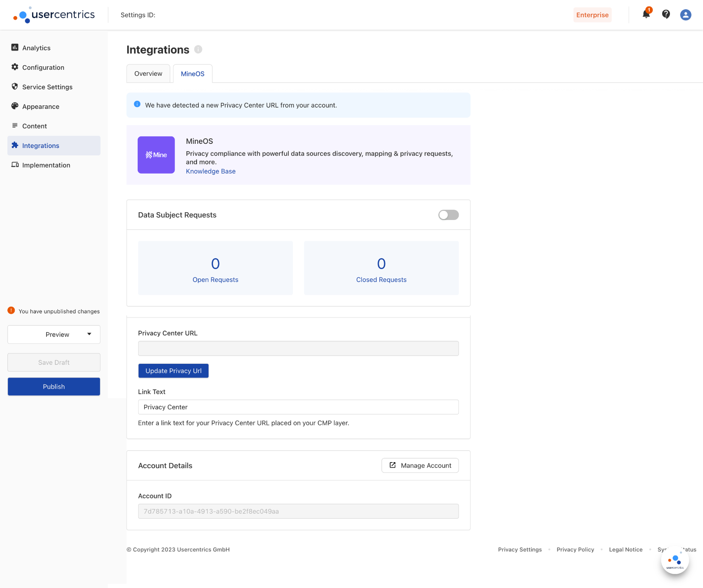Click the Save Draft button
Screen dimensions: 703x588
tap(54, 362)
